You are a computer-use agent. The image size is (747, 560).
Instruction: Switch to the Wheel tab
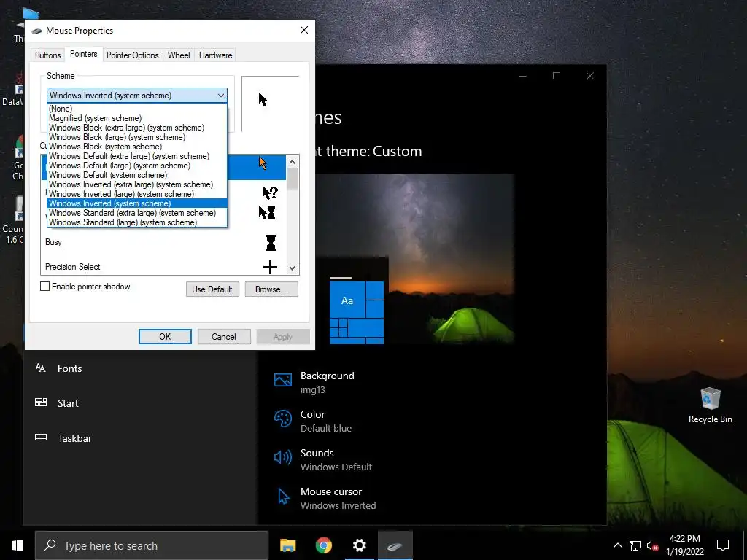179,55
